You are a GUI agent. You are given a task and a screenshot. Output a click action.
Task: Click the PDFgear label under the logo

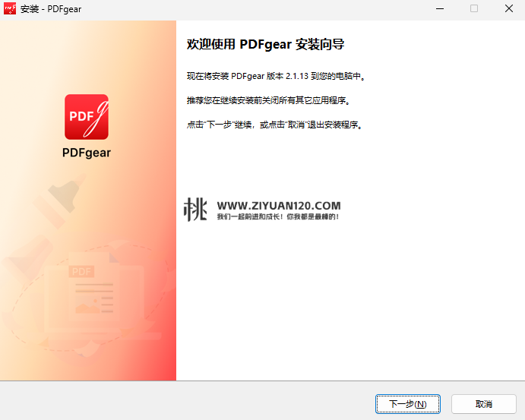coord(87,153)
